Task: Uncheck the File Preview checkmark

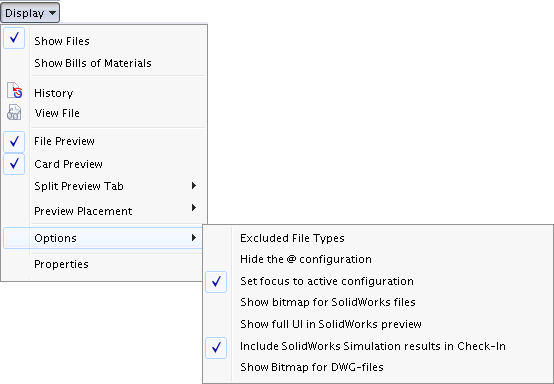Action: pyautogui.click(x=14, y=142)
